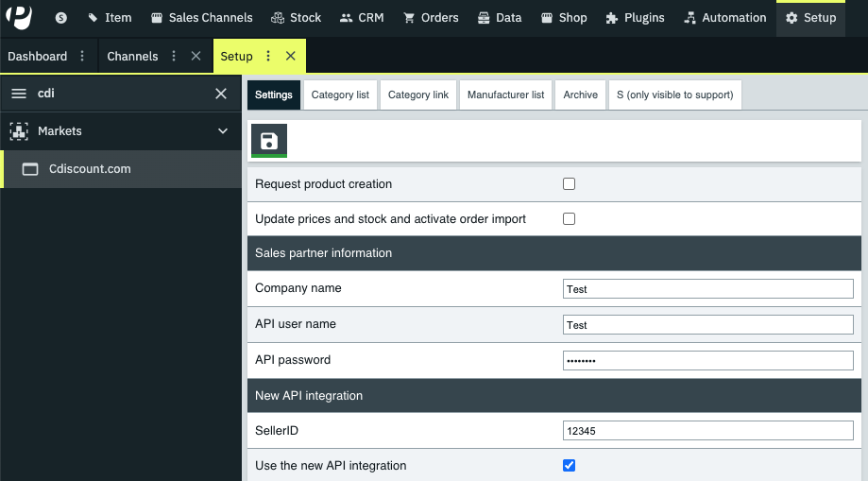The width and height of the screenshot is (868, 481).
Task: Click the save floppy disk icon
Action: 269,142
